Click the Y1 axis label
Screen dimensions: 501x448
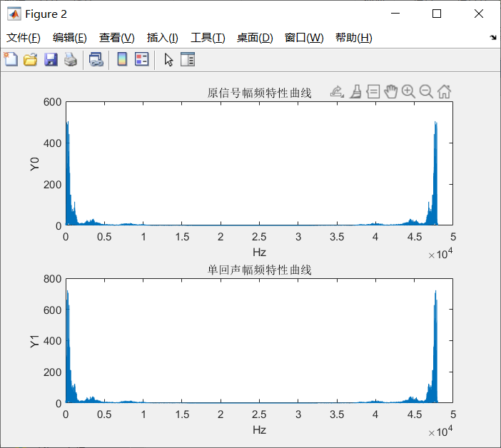[x=35, y=341]
